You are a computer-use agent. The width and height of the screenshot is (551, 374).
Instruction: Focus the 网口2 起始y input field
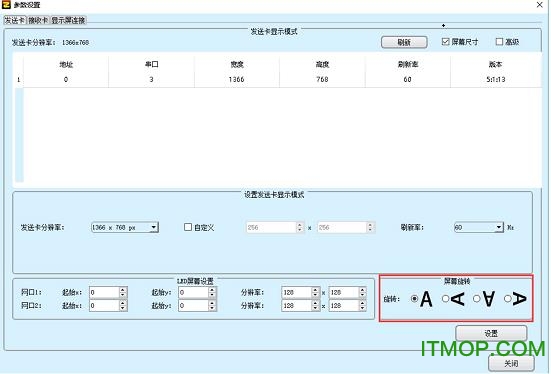[193, 305]
